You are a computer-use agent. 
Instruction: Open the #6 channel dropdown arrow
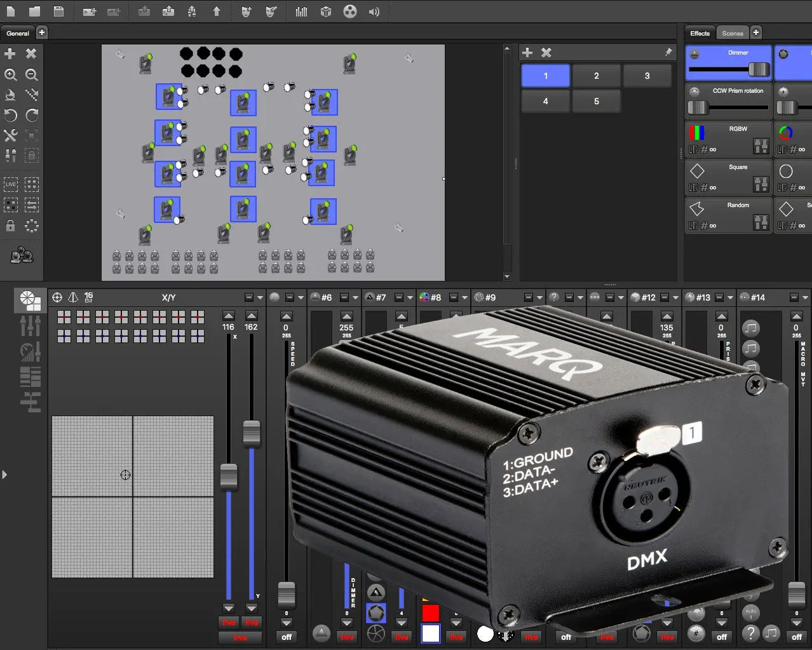355,297
